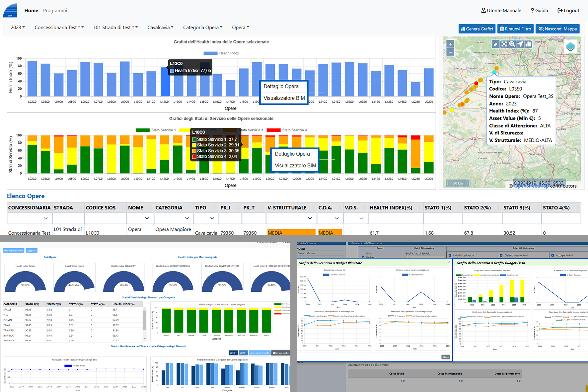Select Visualizzatore BIM in upper chart popup

coord(284,98)
